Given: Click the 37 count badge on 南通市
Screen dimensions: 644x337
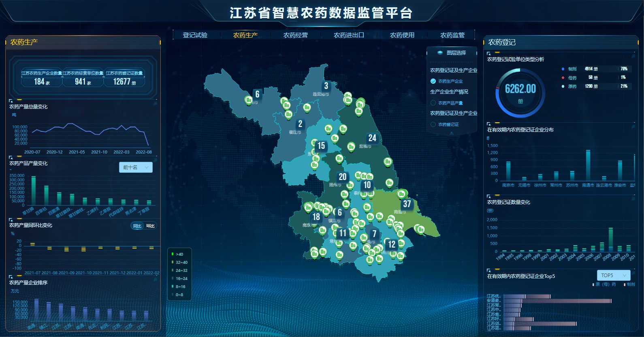Looking at the screenshot, I should [407, 204].
